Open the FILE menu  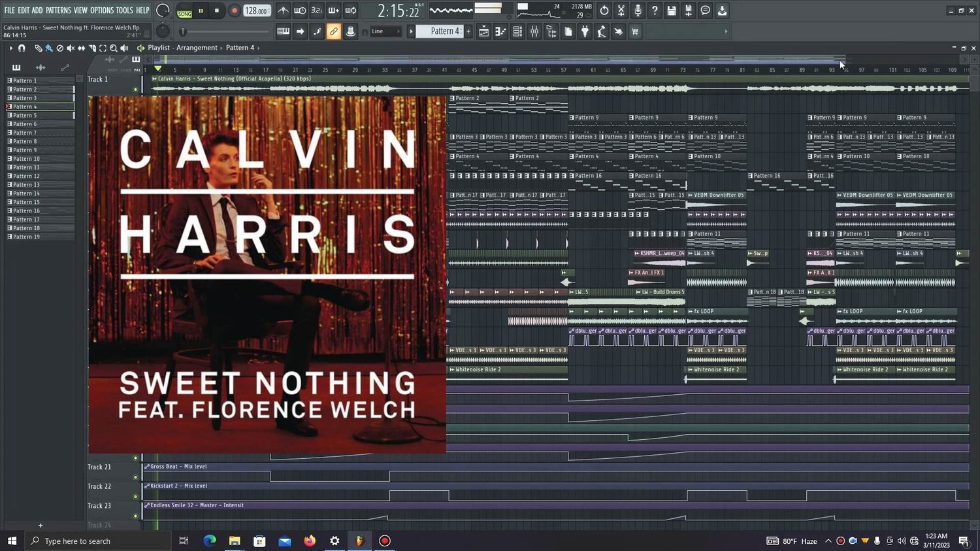pos(9,10)
